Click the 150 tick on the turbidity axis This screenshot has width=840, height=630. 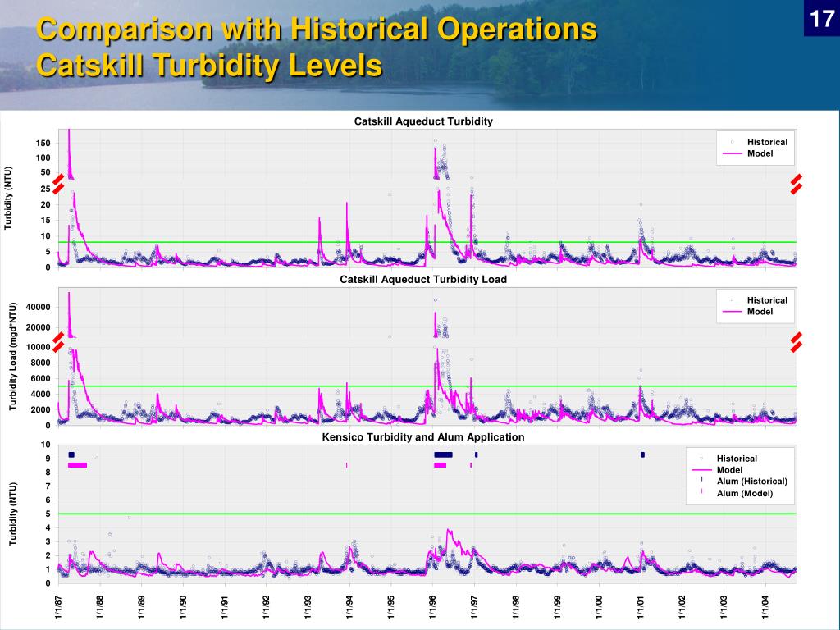pyautogui.click(x=43, y=143)
